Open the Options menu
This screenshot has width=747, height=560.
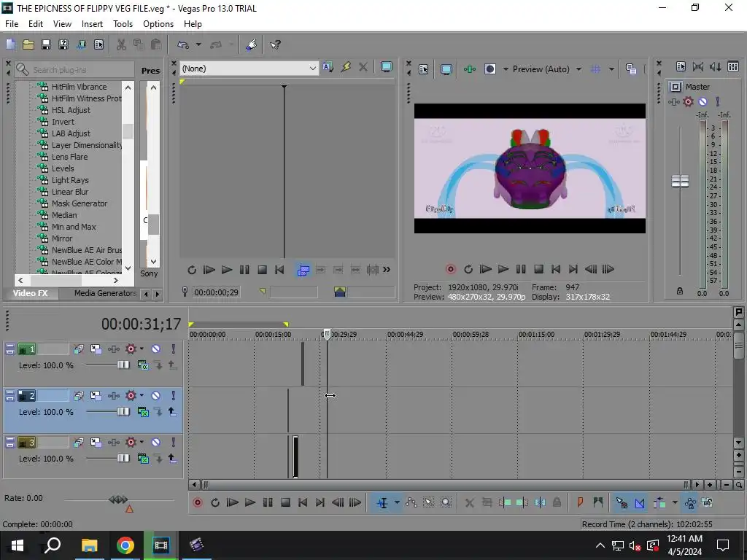(x=158, y=24)
